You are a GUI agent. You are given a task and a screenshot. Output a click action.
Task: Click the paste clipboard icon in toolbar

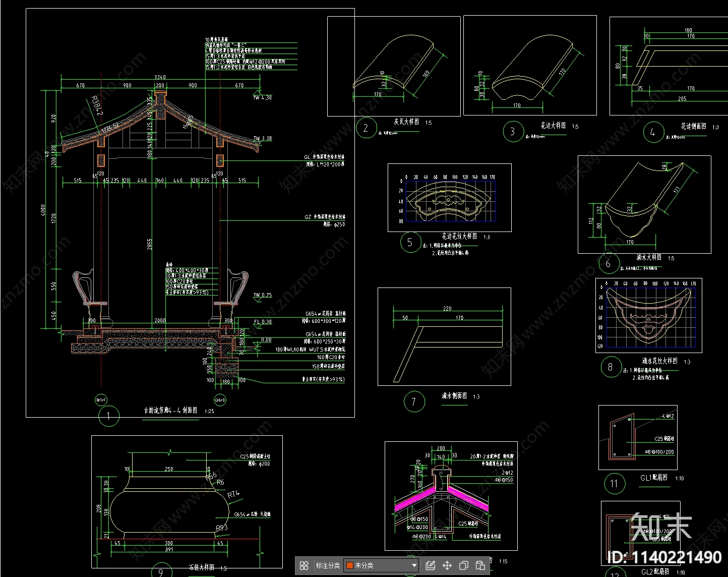click(480, 565)
